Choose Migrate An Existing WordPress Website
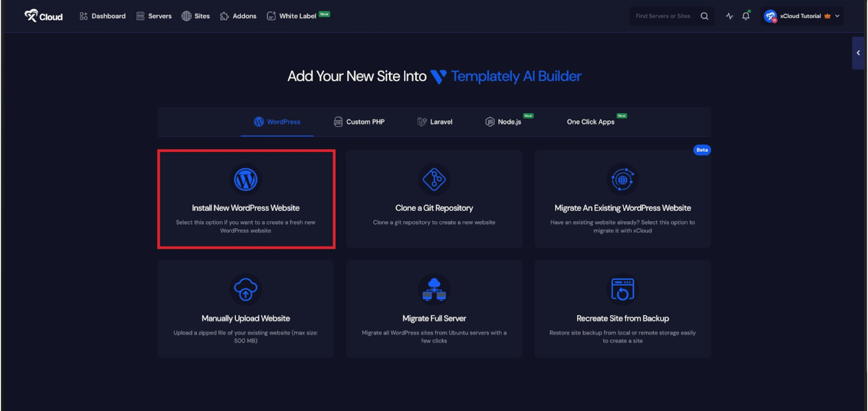Viewport: 868px width, 411px height. click(x=622, y=208)
